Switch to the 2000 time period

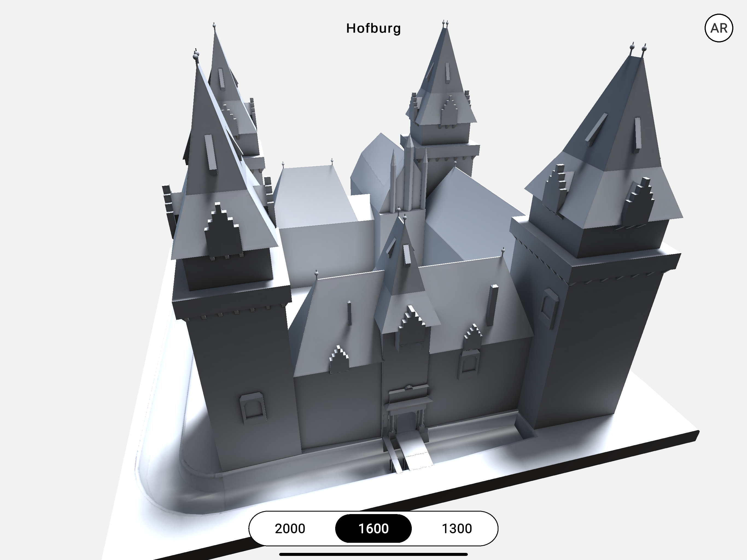[290, 528]
